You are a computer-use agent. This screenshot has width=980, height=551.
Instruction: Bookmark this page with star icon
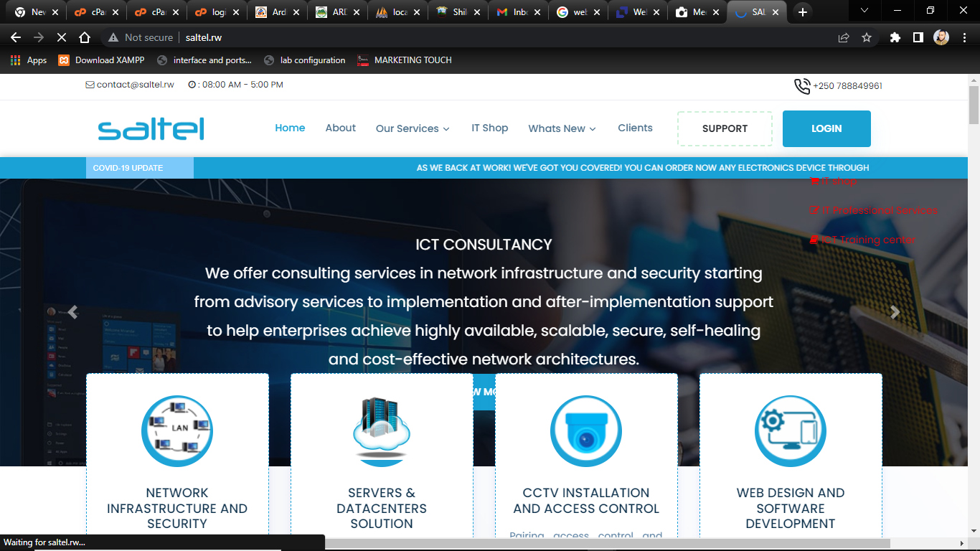(x=867, y=37)
